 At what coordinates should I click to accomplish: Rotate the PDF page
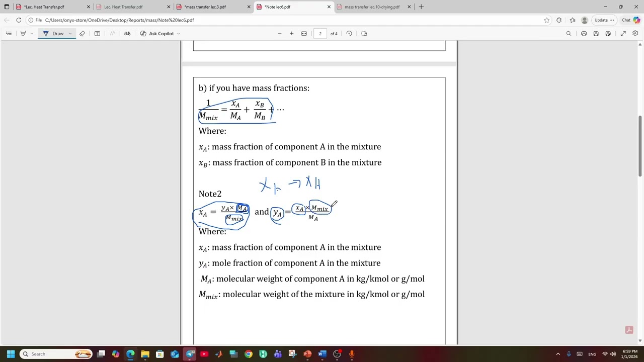tap(349, 34)
